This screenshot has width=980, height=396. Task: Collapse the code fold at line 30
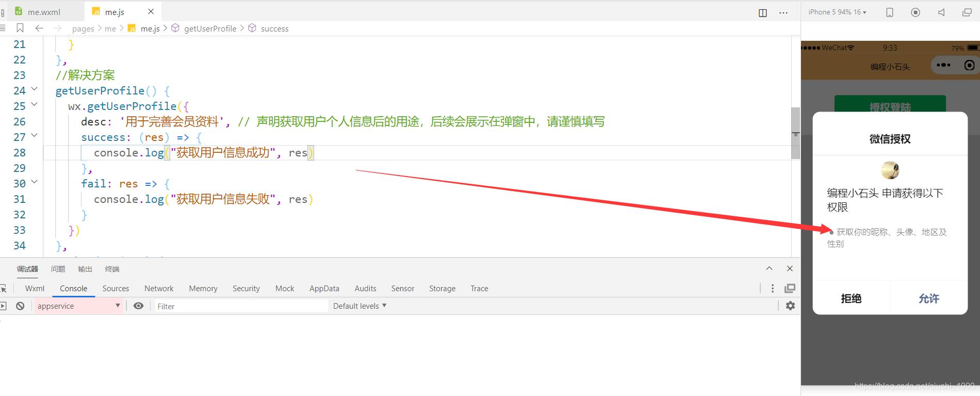pos(35,182)
